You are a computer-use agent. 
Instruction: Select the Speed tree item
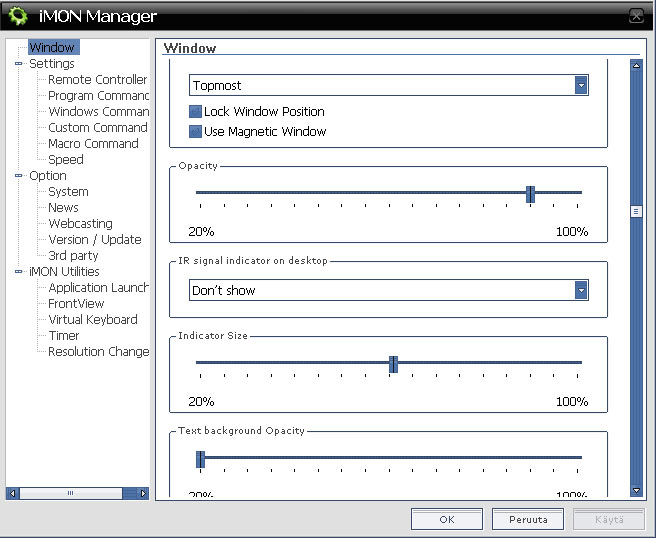pyautogui.click(x=66, y=159)
